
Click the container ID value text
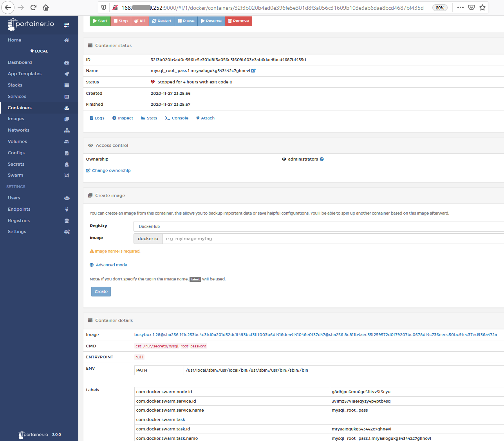tap(228, 60)
